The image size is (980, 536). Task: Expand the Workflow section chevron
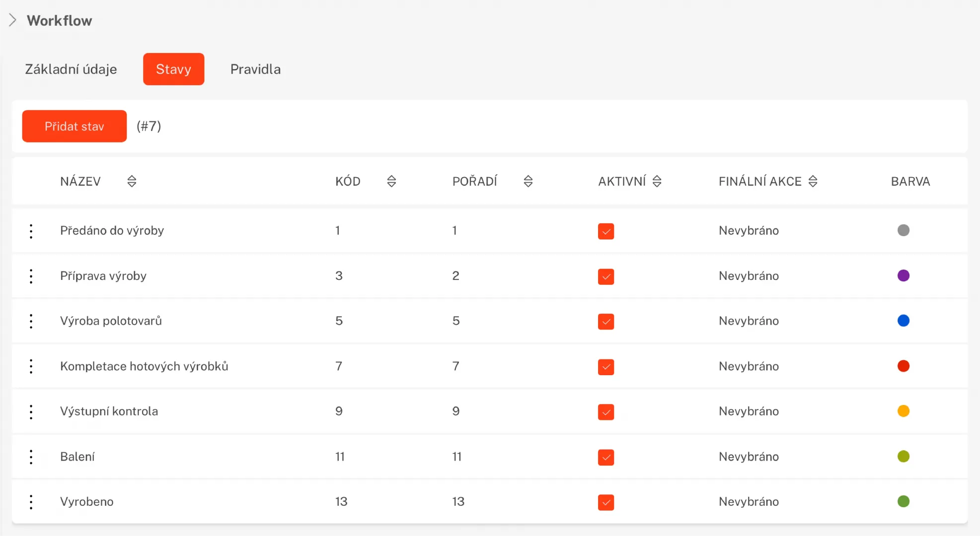click(x=13, y=20)
